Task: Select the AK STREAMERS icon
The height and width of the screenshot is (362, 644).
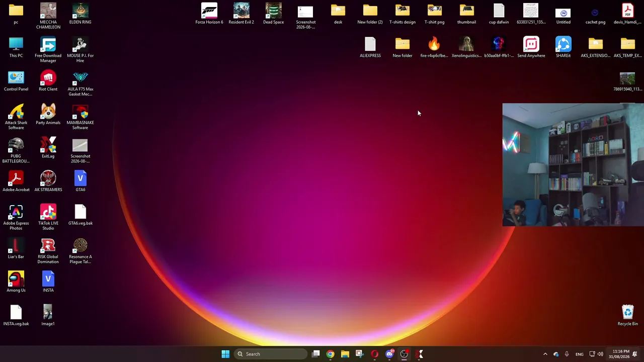Action: pyautogui.click(x=48, y=182)
